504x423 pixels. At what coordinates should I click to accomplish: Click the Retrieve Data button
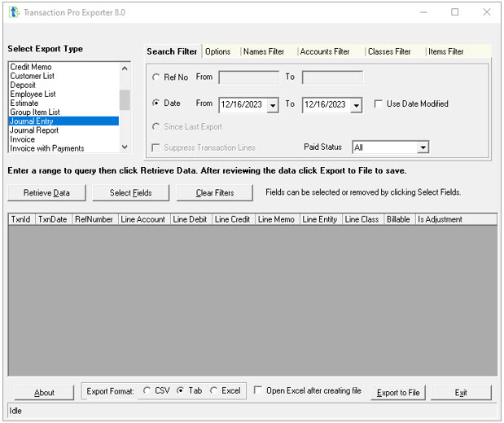click(x=46, y=192)
